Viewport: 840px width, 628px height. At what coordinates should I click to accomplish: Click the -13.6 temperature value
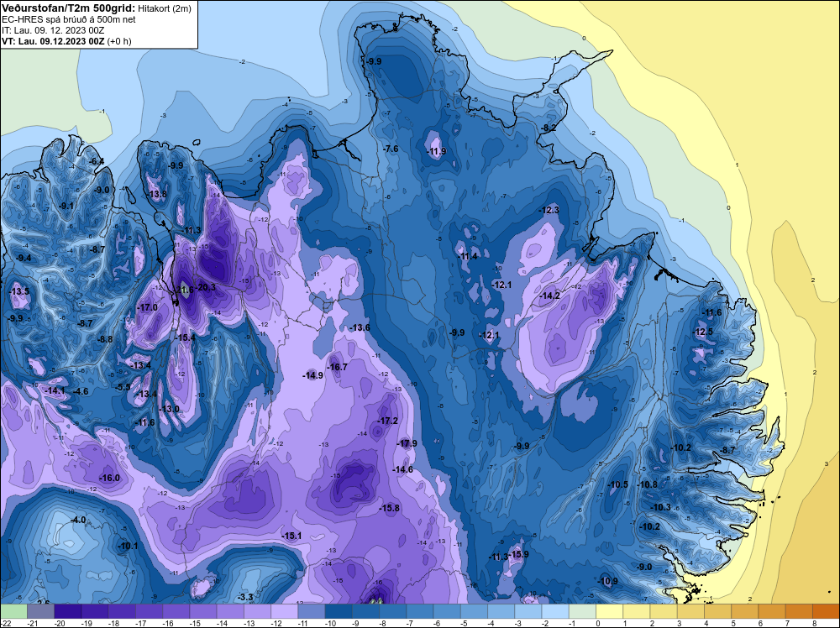(360, 327)
